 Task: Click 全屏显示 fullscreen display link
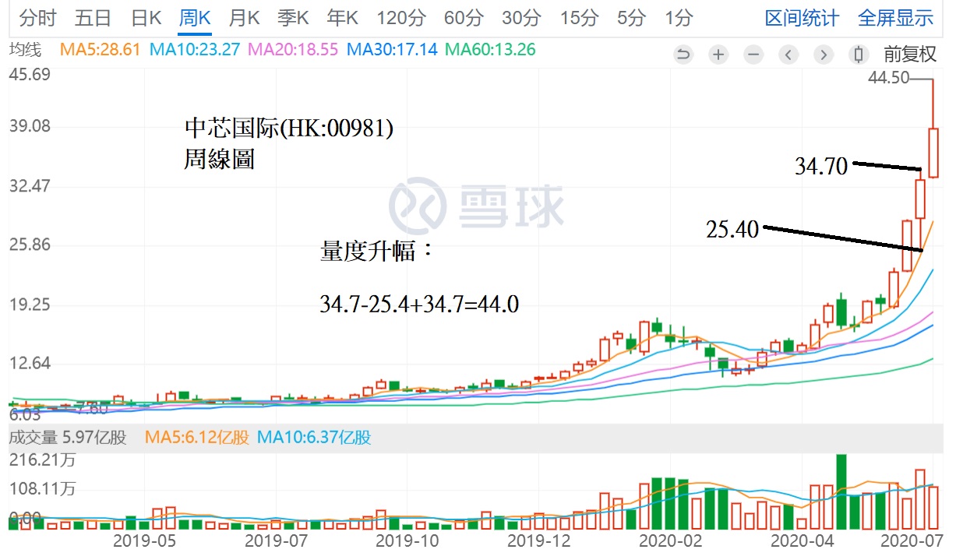point(895,18)
